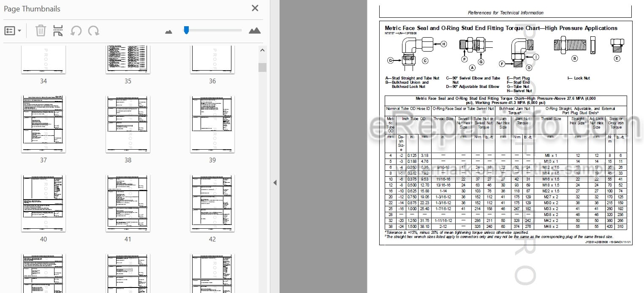Select page 37 thumbnail
Image resolution: width=644 pixels, height=293 pixels.
pyautogui.click(x=43, y=124)
